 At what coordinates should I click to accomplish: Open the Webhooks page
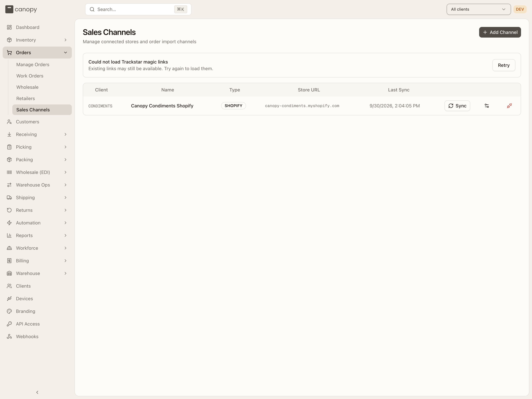[37, 336]
